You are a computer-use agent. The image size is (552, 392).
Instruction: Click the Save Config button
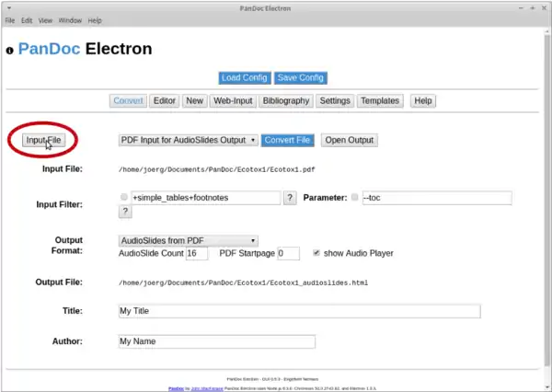click(x=301, y=77)
